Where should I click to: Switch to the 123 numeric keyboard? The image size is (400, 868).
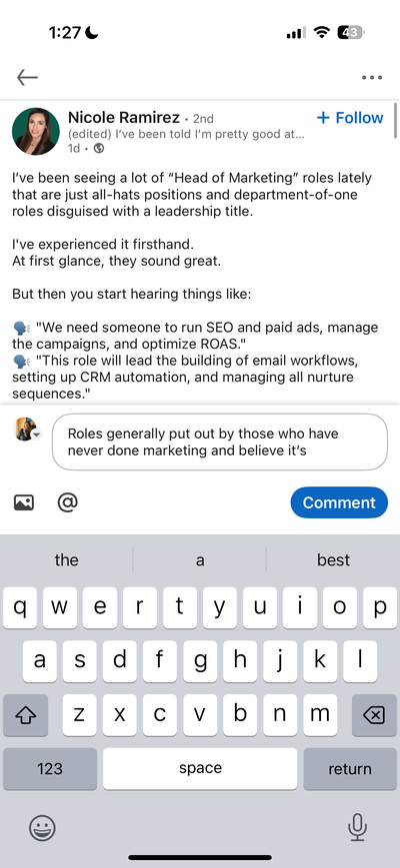coord(50,769)
